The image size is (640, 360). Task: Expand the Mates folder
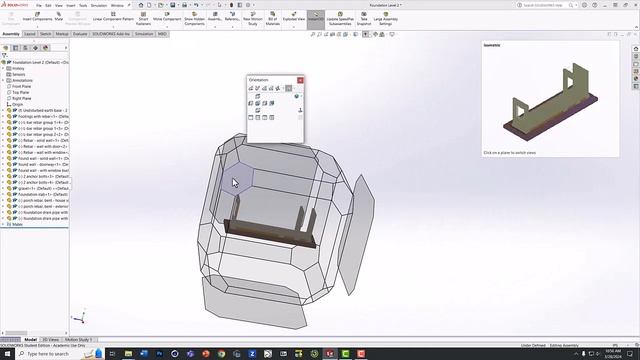click(x=3, y=224)
